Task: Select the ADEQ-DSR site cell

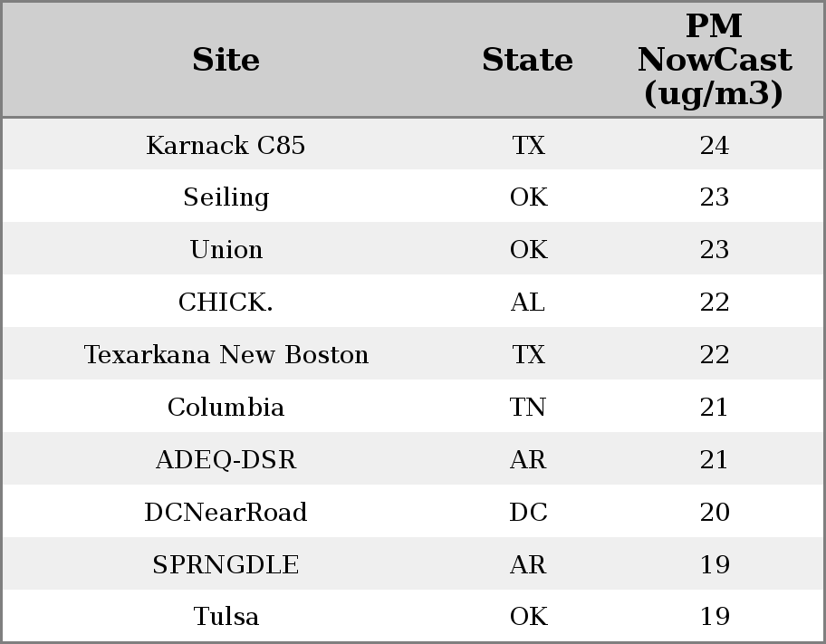Action: (x=226, y=460)
